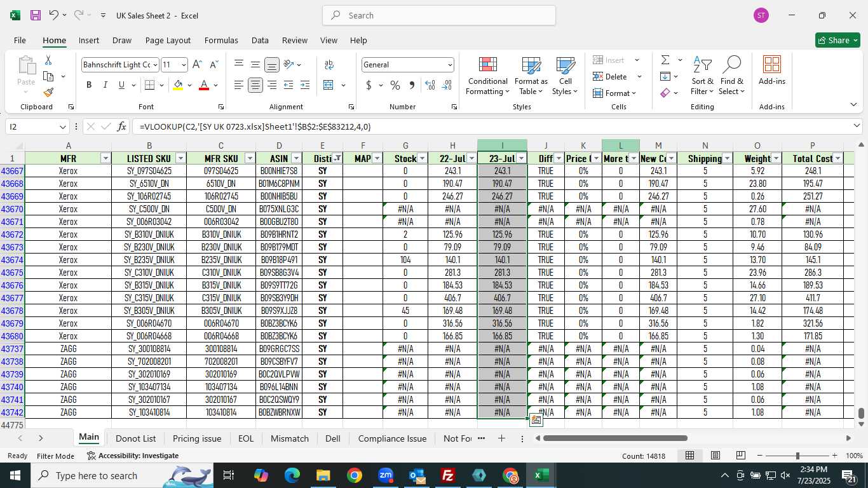Viewport: 868px width, 488px height.
Task: Open MFR column filter dropdown
Action: pyautogui.click(x=105, y=158)
